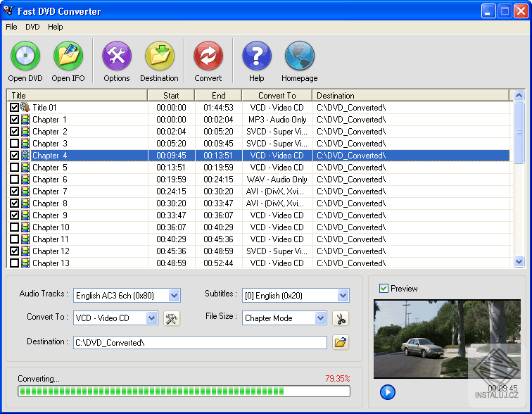The image size is (532, 414).
Task: Open the Help menu
Action: [56, 27]
